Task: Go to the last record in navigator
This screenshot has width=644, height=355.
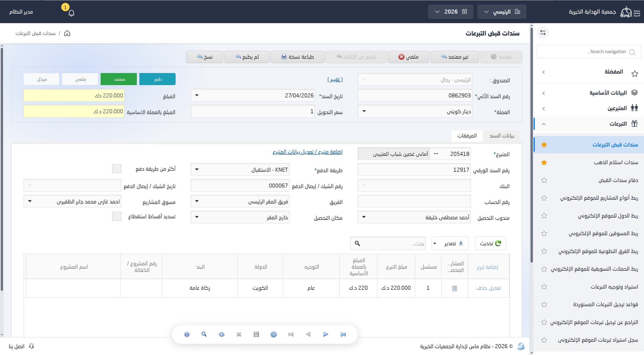Action: 343,334
